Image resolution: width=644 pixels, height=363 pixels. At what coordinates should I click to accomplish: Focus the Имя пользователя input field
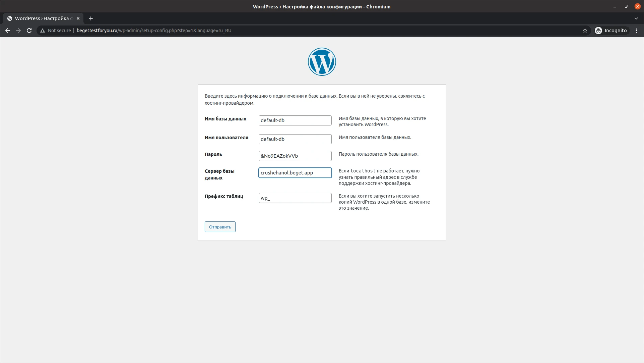tap(295, 139)
